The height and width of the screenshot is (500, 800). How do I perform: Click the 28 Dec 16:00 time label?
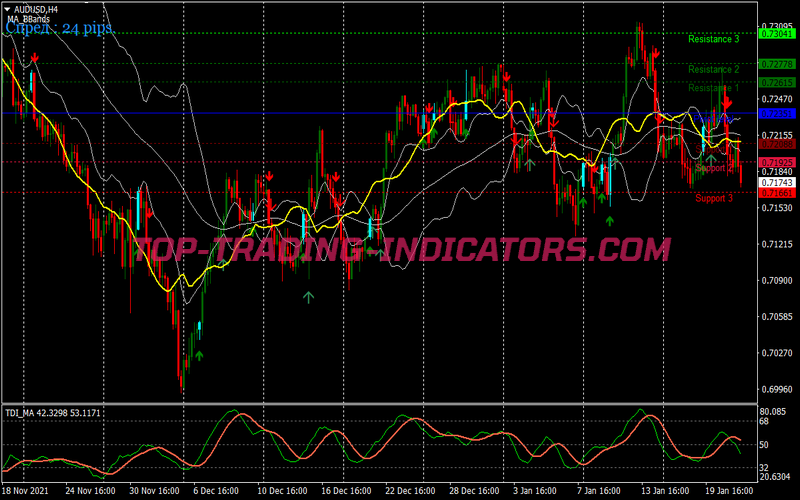click(x=474, y=490)
